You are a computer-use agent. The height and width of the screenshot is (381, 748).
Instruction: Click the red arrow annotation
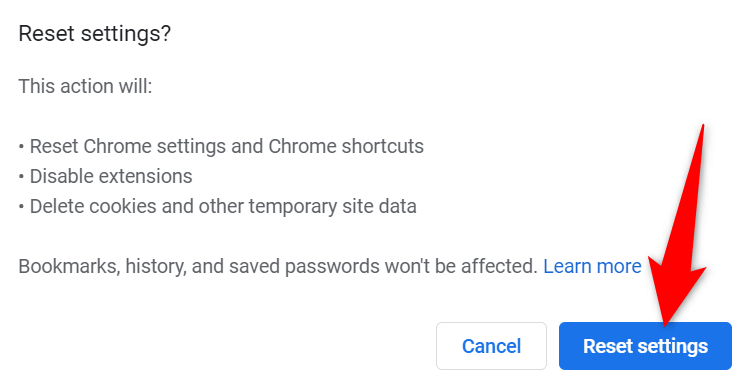click(680, 225)
